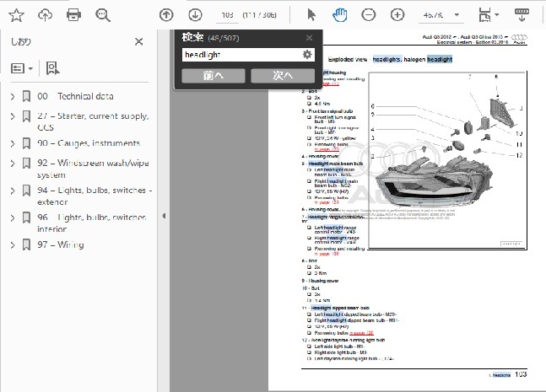The width and height of the screenshot is (546, 392).
Task: Click the 次へ next result button
Action: 283,76
